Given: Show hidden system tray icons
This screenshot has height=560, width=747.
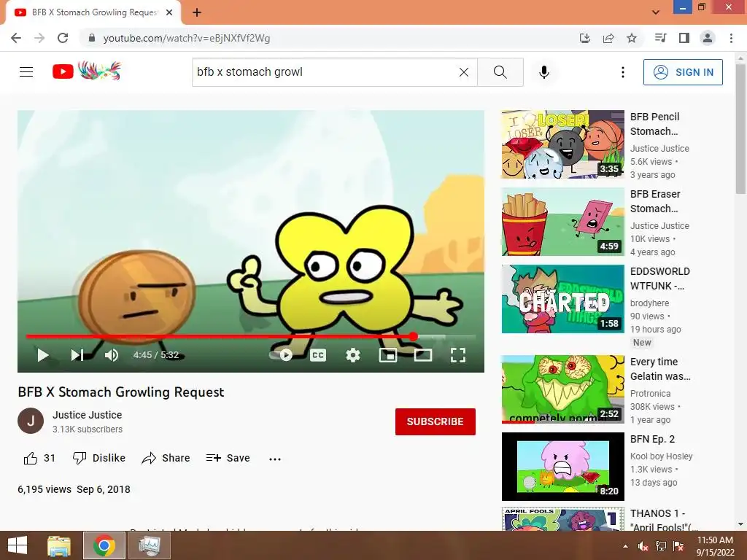Looking at the screenshot, I should click(x=625, y=546).
